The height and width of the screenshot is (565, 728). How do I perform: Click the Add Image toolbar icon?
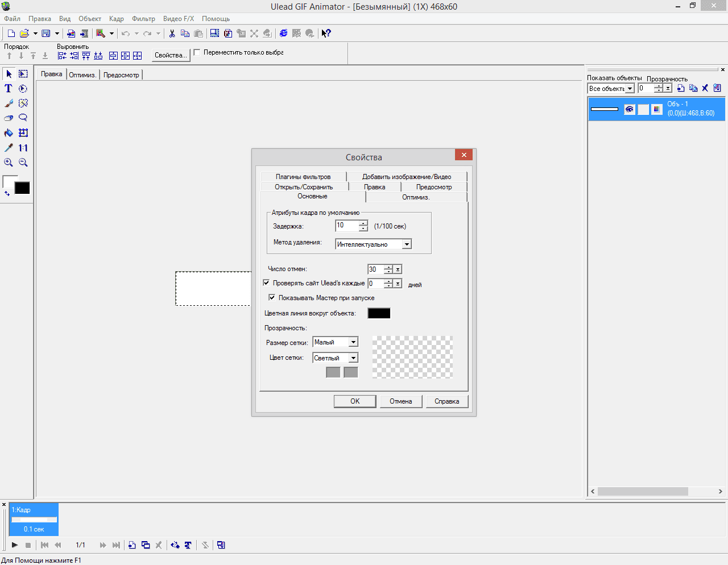tap(71, 34)
